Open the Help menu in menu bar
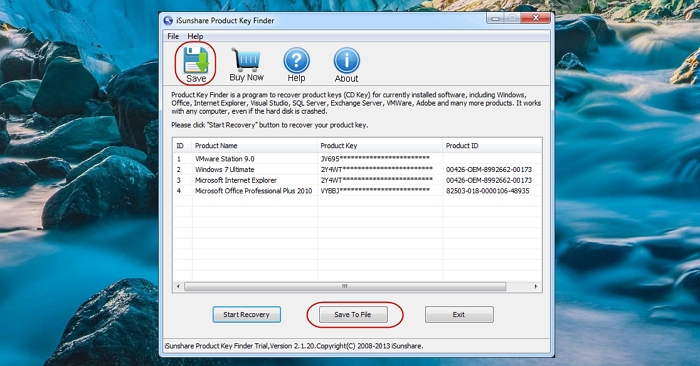The height and width of the screenshot is (366, 700). tap(195, 36)
